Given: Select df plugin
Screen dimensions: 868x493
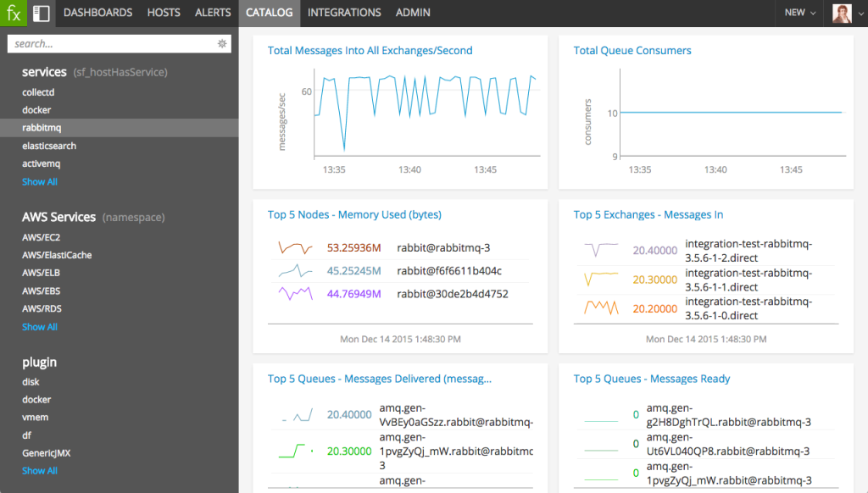Looking at the screenshot, I should point(26,435).
